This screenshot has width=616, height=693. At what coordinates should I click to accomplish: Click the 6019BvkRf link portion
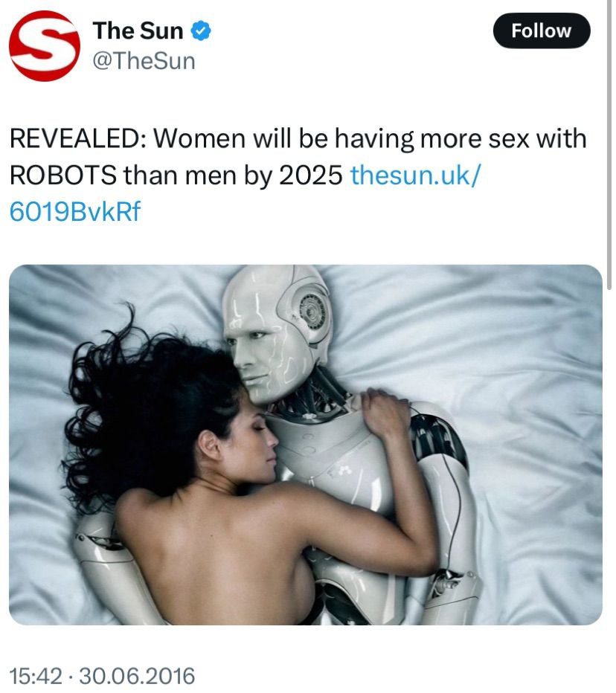point(74,212)
